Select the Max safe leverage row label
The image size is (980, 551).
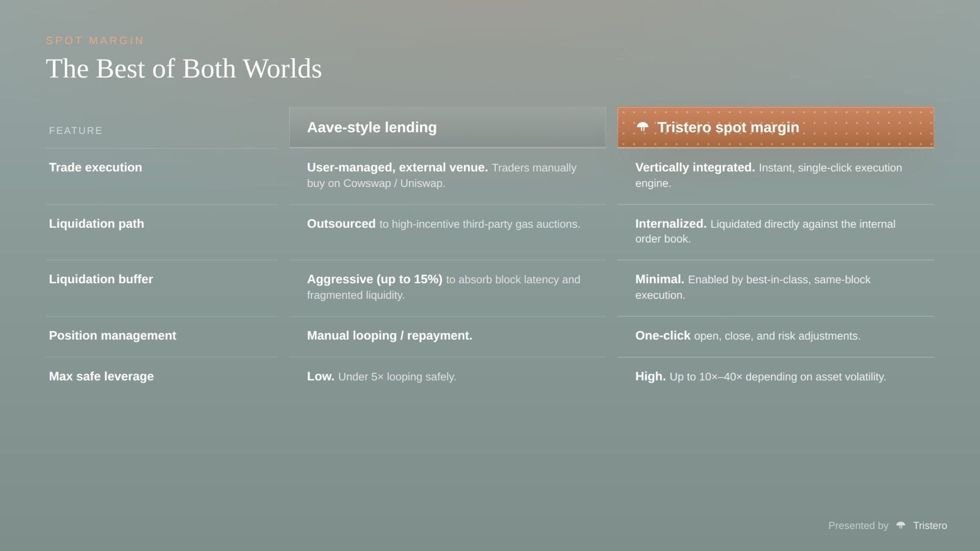[x=101, y=376]
